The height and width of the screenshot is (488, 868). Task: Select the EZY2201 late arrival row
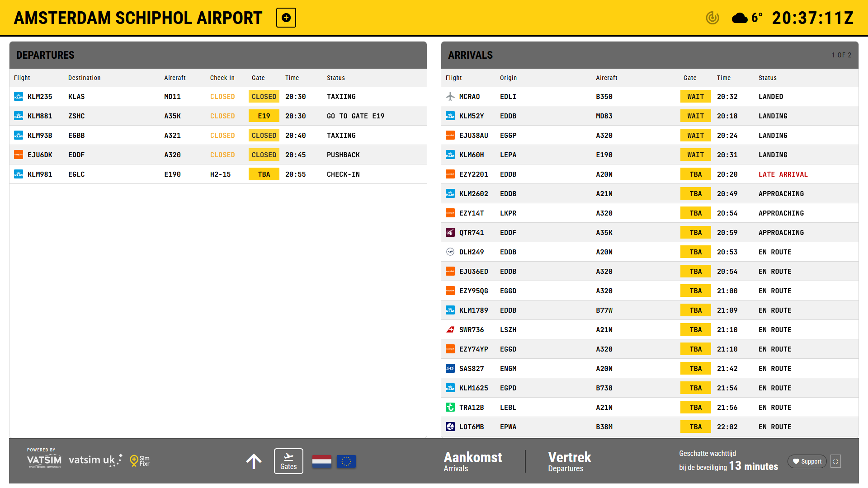click(649, 174)
